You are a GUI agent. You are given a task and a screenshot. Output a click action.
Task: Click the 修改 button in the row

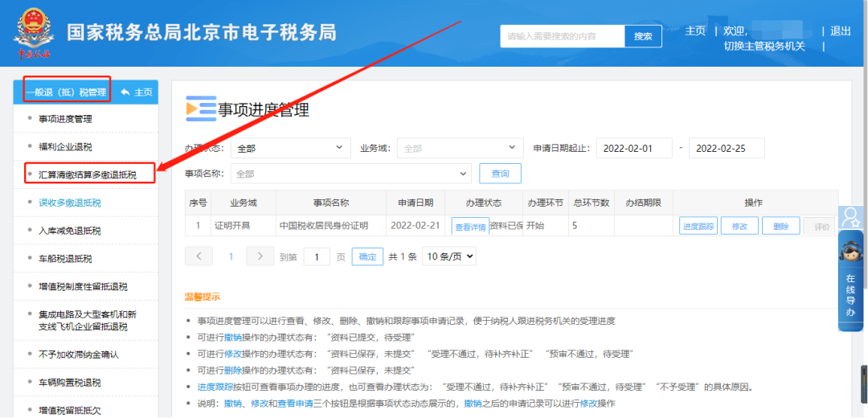739,227
